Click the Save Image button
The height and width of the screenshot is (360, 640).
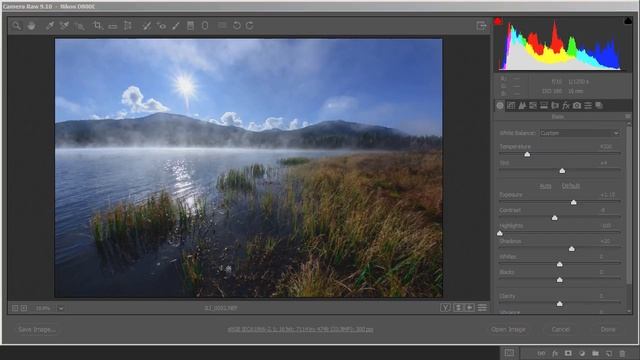pos(37,329)
